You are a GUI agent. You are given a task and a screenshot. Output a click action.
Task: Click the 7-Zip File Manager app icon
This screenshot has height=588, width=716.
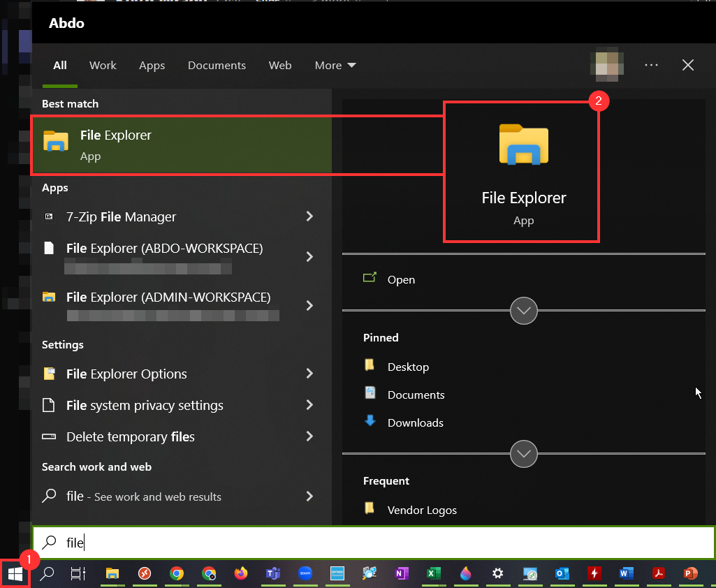click(49, 216)
